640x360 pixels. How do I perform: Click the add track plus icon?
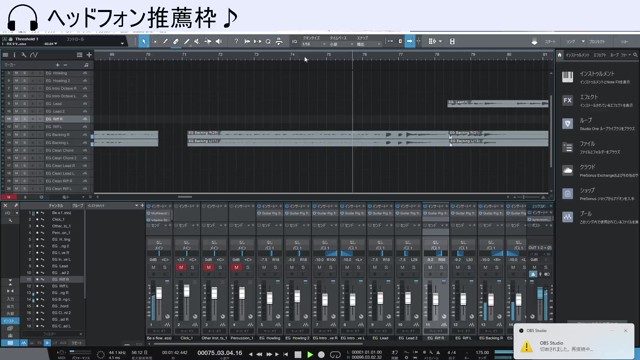[x=89, y=55]
